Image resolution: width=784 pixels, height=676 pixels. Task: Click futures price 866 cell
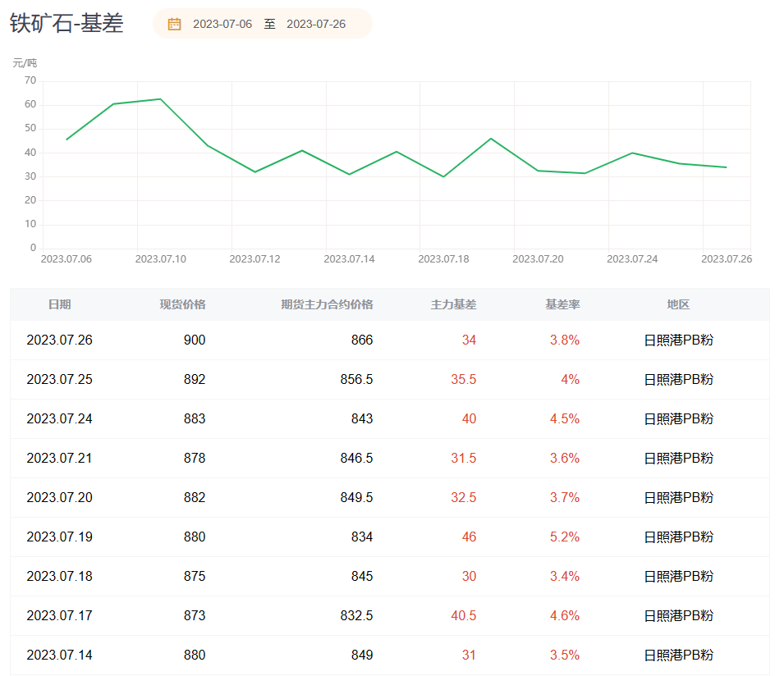click(x=362, y=340)
